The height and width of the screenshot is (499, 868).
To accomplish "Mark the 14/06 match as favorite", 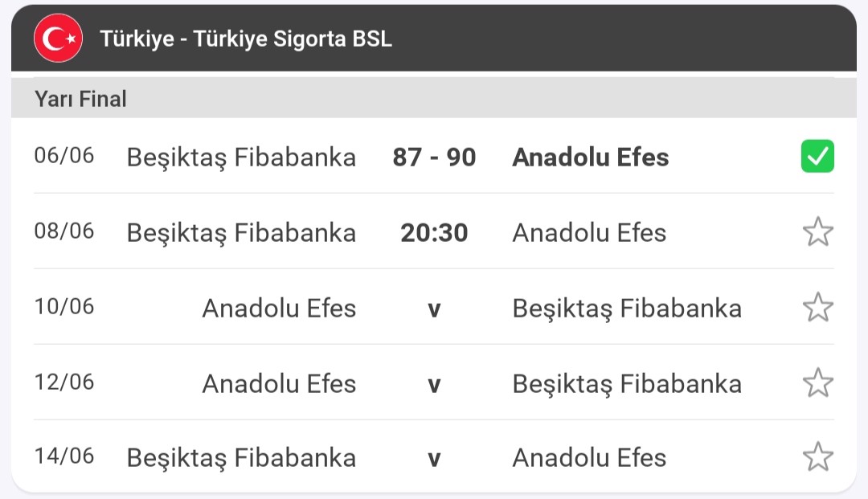I will (x=817, y=456).
